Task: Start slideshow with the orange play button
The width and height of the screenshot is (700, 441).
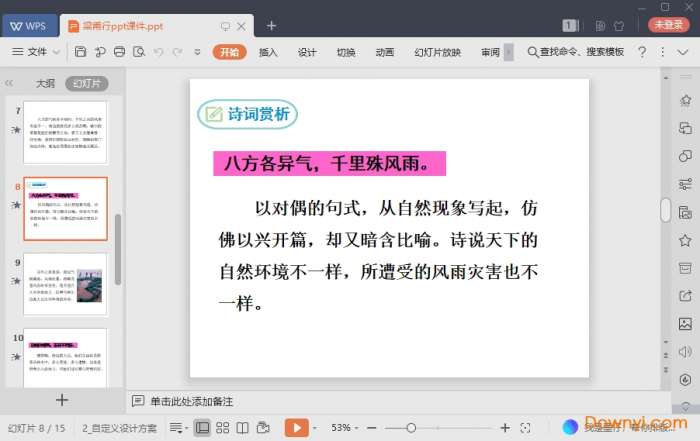Action: pyautogui.click(x=297, y=428)
